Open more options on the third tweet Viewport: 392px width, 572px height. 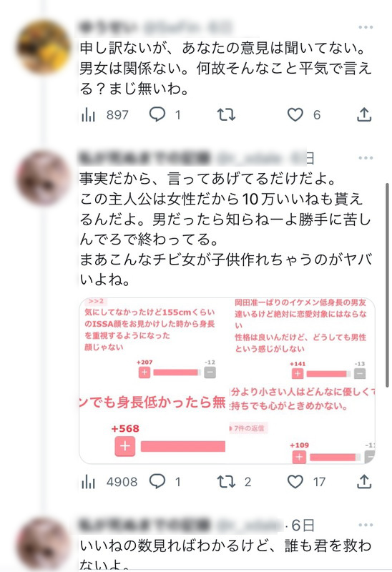click(366, 525)
